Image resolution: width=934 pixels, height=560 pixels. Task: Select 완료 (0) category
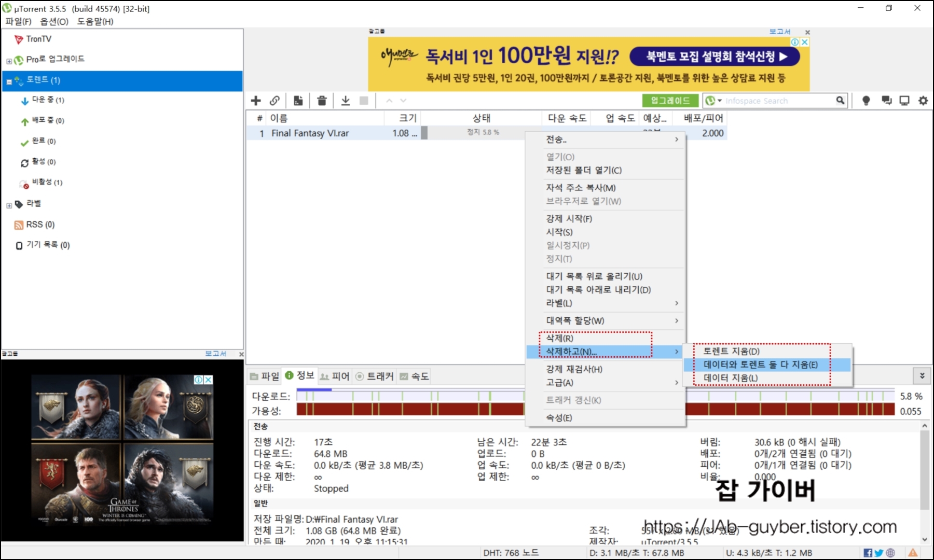44,141
